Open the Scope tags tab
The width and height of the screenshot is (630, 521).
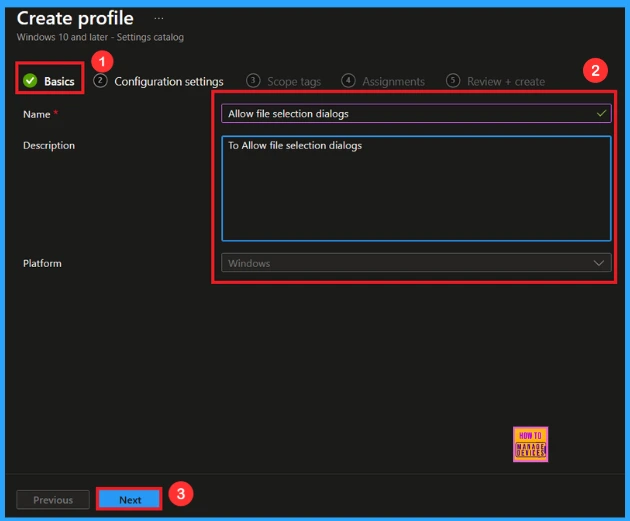283,81
